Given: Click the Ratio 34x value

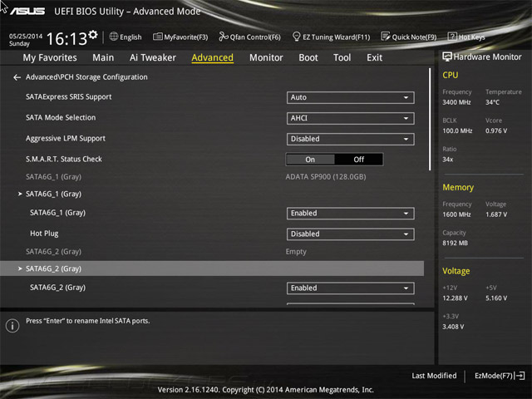Looking at the screenshot, I should click(x=447, y=159).
